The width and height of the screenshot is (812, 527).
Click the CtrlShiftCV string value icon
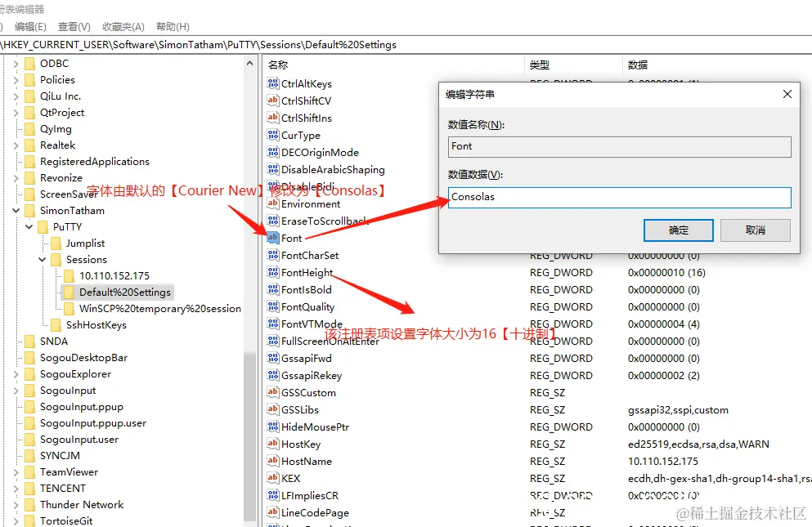pos(273,100)
